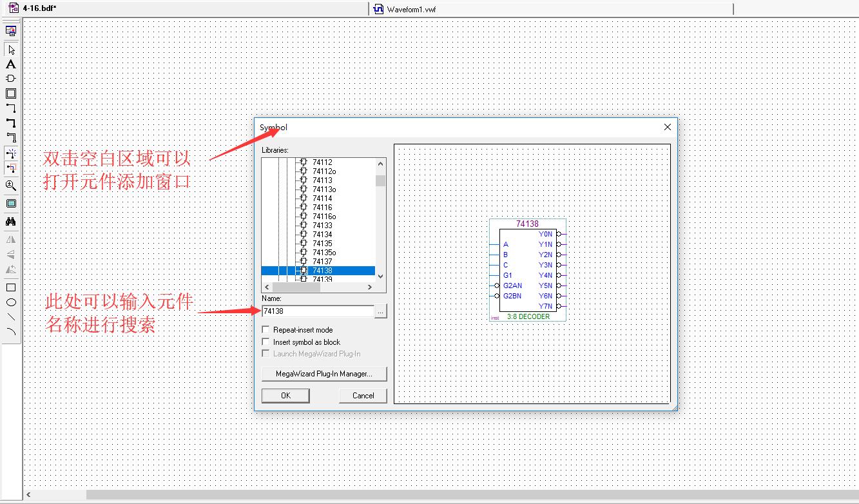
Task: Select 74116 in Libraries tree
Action: (x=322, y=208)
